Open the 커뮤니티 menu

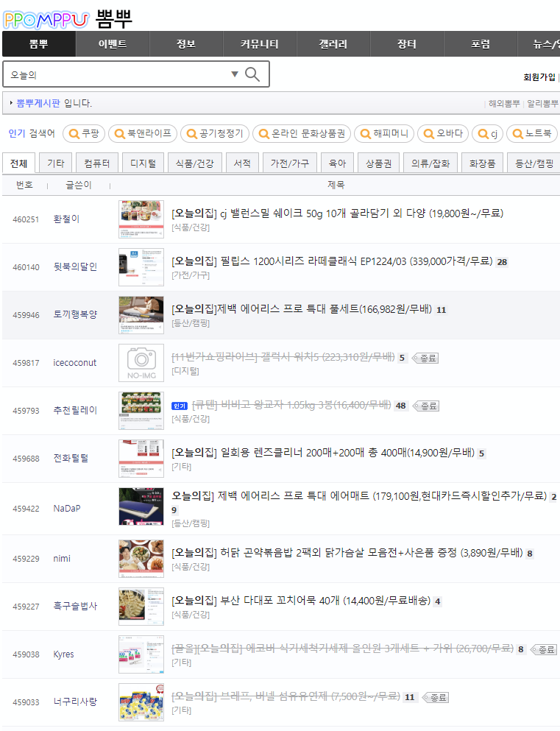pyautogui.click(x=260, y=44)
